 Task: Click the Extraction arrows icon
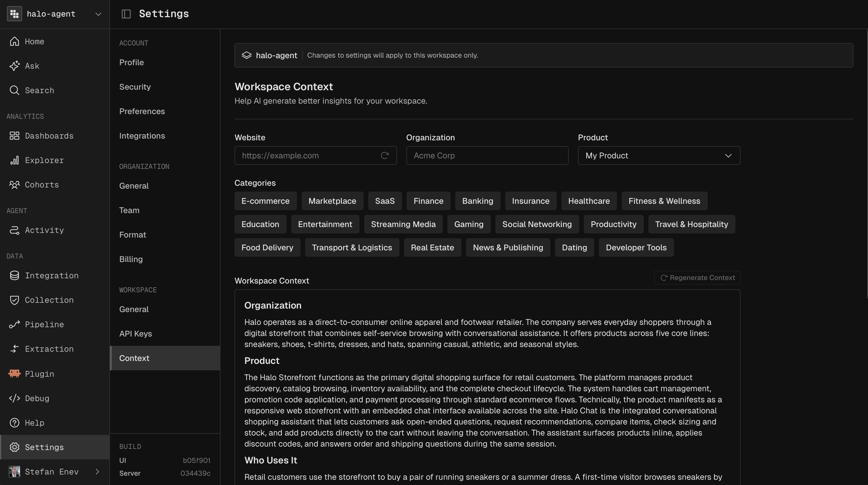pyautogui.click(x=14, y=349)
